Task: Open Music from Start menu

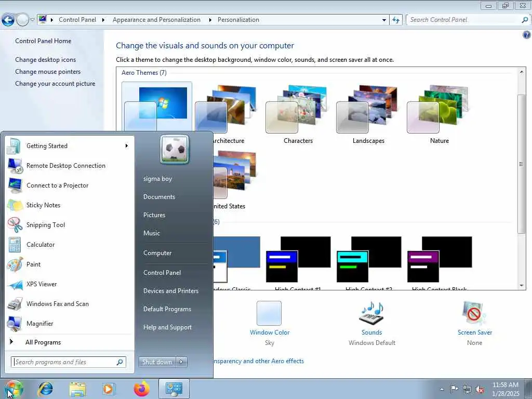Action: pyautogui.click(x=152, y=233)
